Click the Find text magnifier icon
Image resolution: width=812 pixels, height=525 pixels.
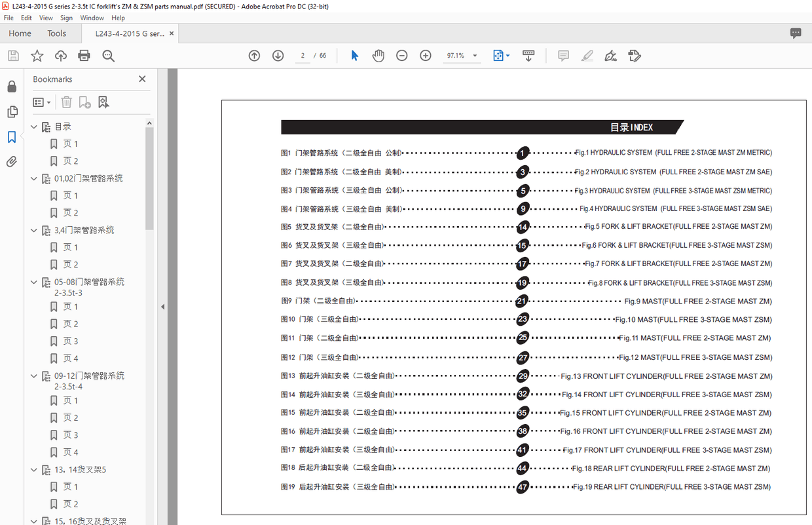(108, 56)
